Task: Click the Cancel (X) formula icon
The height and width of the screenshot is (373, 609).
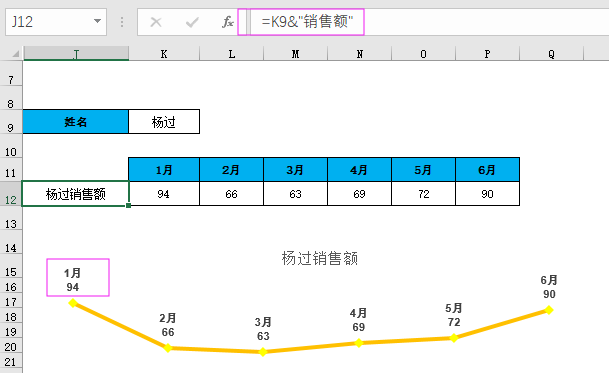Action: pos(156,22)
